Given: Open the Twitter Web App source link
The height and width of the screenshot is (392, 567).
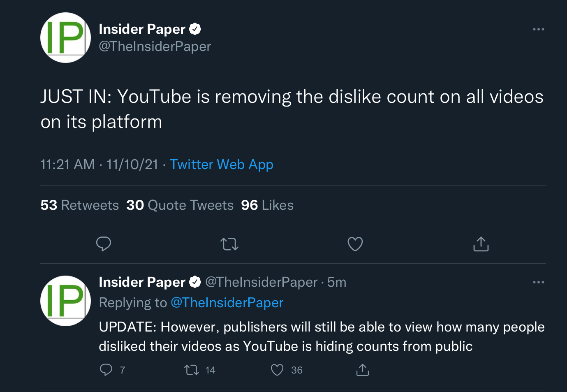Looking at the screenshot, I should [222, 165].
